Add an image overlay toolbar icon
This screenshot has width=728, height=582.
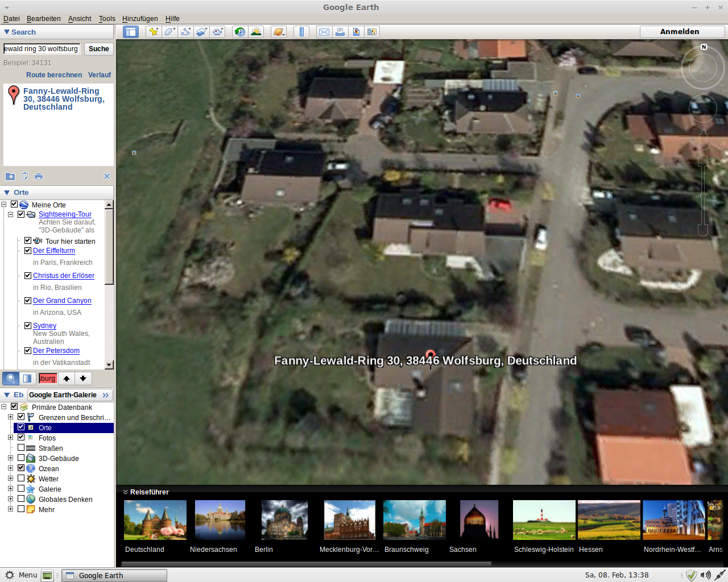click(202, 32)
